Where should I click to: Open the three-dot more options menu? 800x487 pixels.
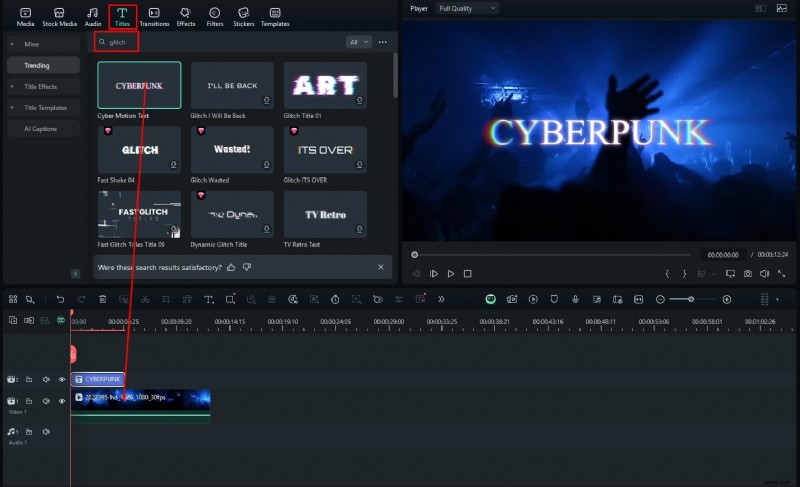383,42
